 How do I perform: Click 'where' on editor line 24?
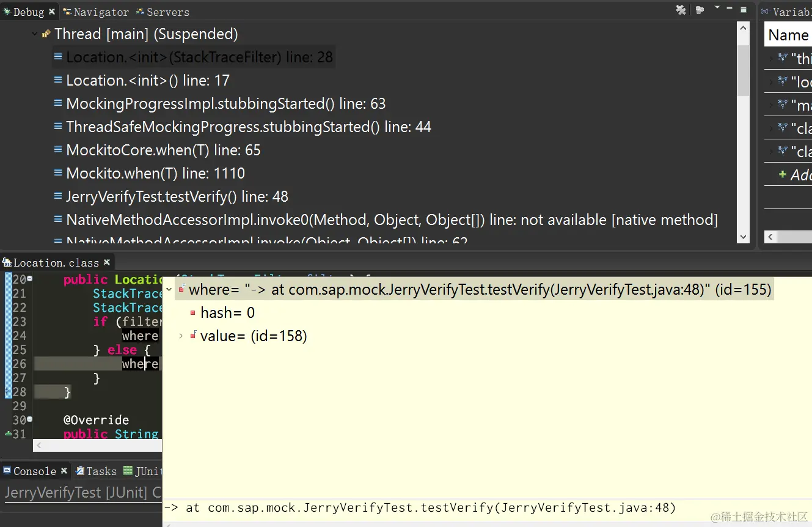click(x=140, y=336)
